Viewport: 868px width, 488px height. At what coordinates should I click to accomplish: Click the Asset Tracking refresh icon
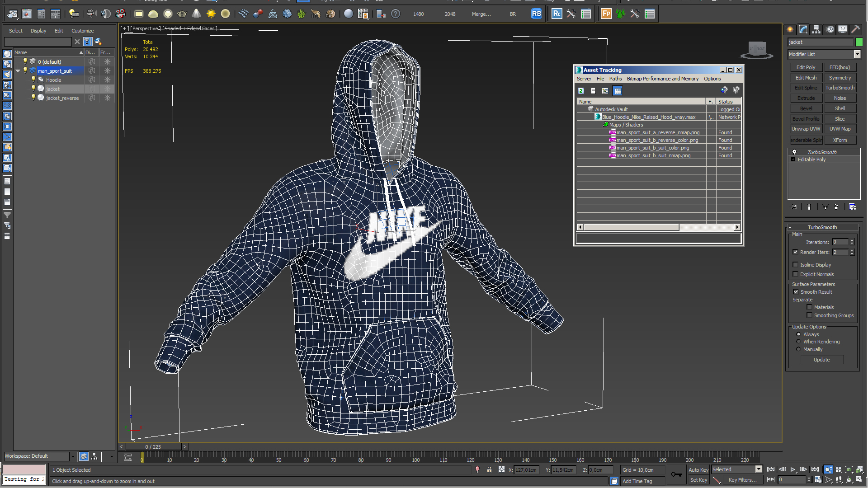pos(581,91)
